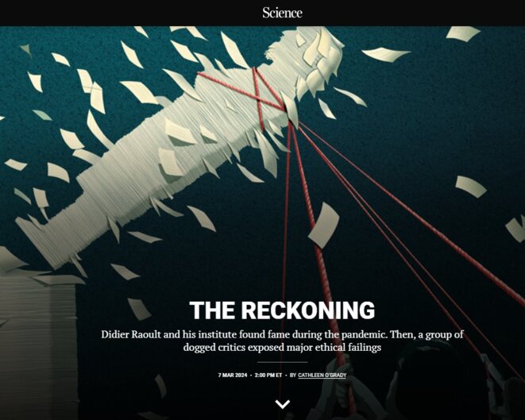Click the second line of the subtitle text
The height and width of the screenshot is (420, 525).
pos(282,347)
